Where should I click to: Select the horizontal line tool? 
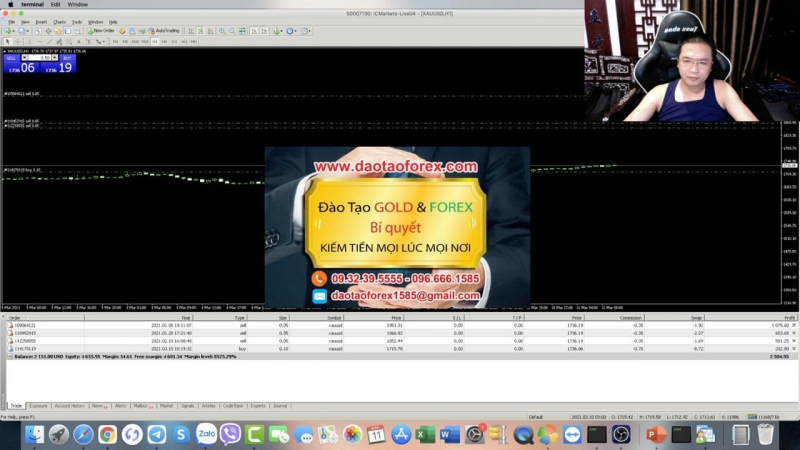40,41
